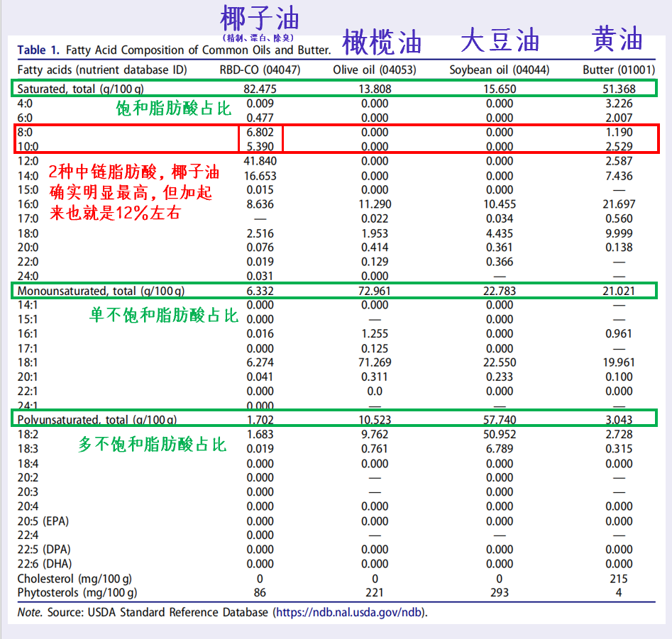This screenshot has height=639, width=672.
Task: Click the butter saturated value 51.368
Action: (619, 89)
